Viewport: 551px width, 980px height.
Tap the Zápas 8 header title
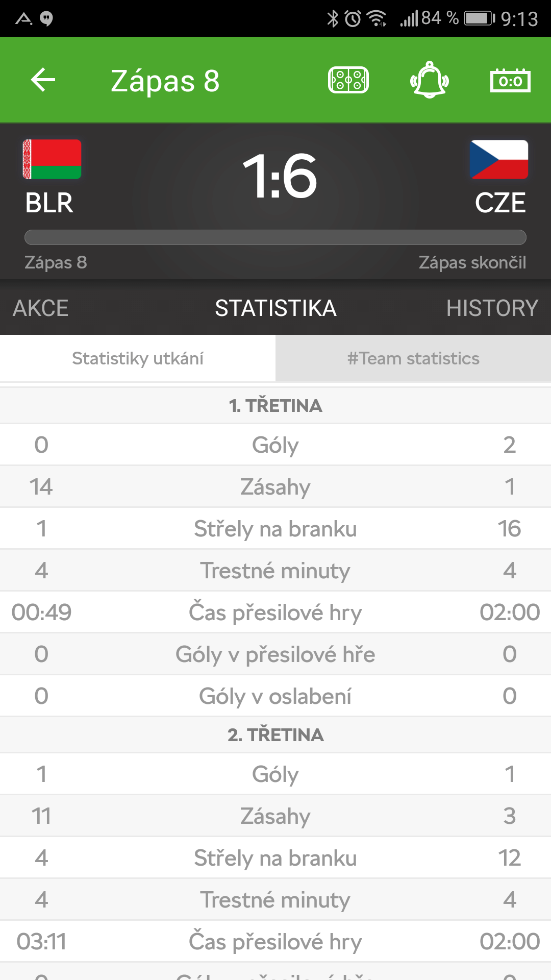[x=165, y=81]
